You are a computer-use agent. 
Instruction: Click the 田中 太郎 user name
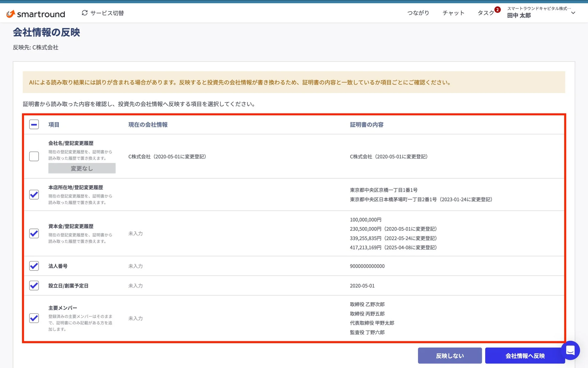pos(519,15)
